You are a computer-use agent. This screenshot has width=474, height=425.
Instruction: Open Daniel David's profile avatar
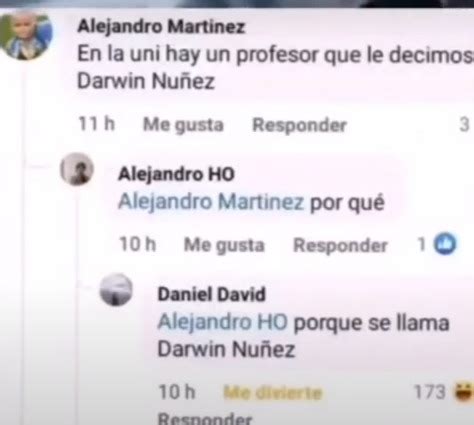116,289
